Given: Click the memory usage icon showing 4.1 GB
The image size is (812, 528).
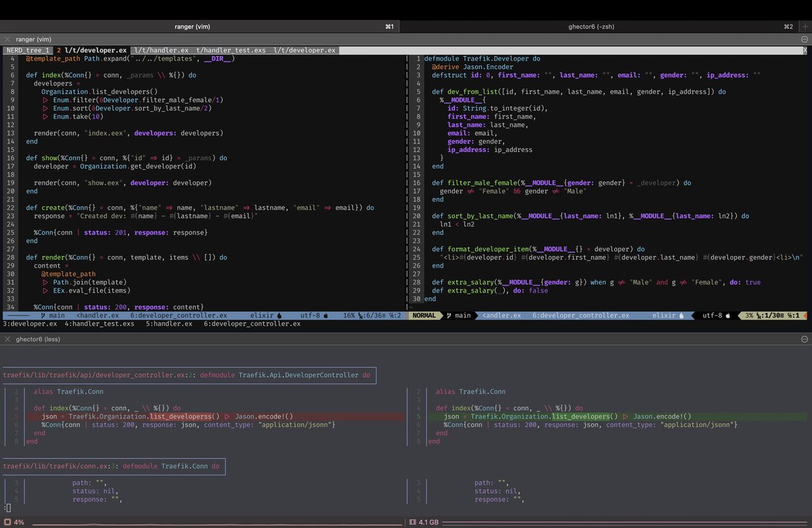Looking at the screenshot, I should (413, 523).
